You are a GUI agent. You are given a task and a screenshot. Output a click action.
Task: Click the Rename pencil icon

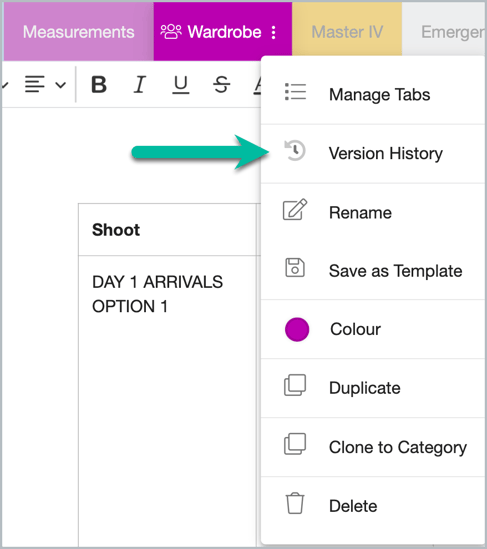point(295,209)
